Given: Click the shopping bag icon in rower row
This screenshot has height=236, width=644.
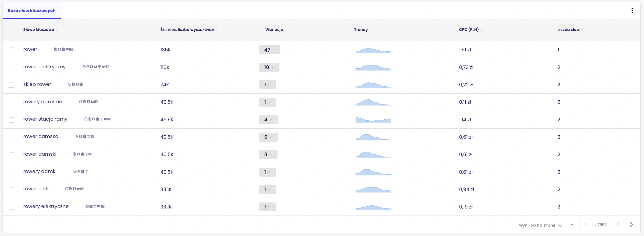Looking at the screenshot, I should point(63,49).
